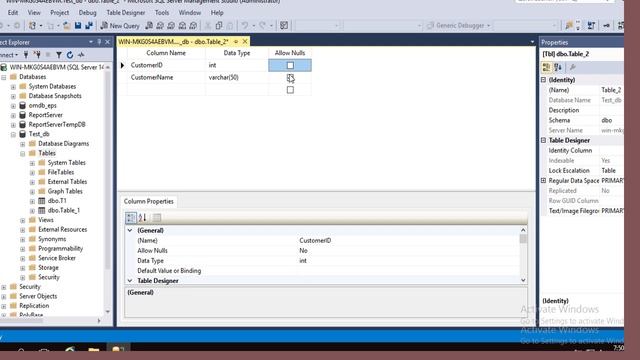Open the Generic Debugger dropdown
The height and width of the screenshot is (360, 640).
(488, 26)
